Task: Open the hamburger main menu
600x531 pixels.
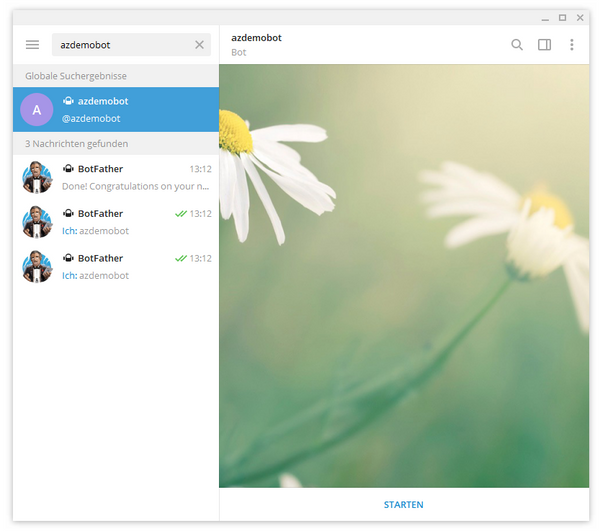Action: click(x=33, y=45)
